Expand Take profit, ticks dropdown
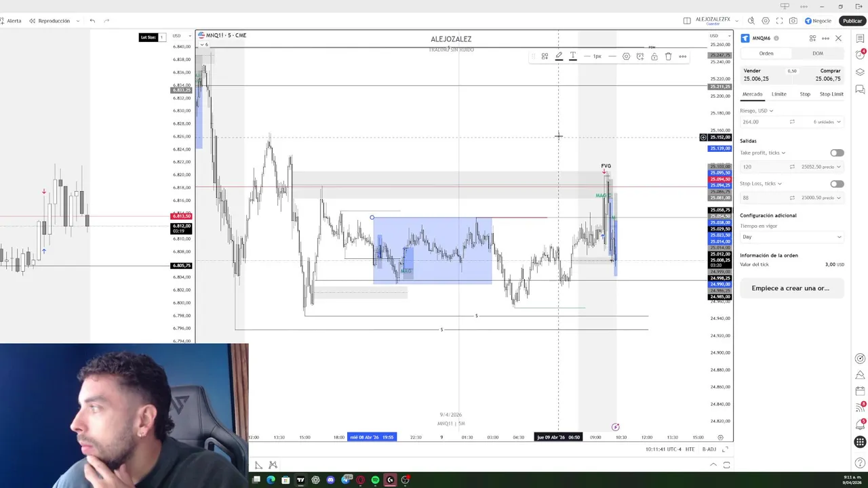This screenshot has width=868, height=488. [763, 153]
